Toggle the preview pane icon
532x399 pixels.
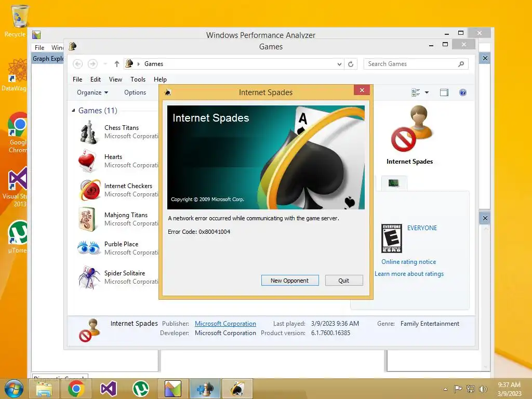(x=444, y=92)
